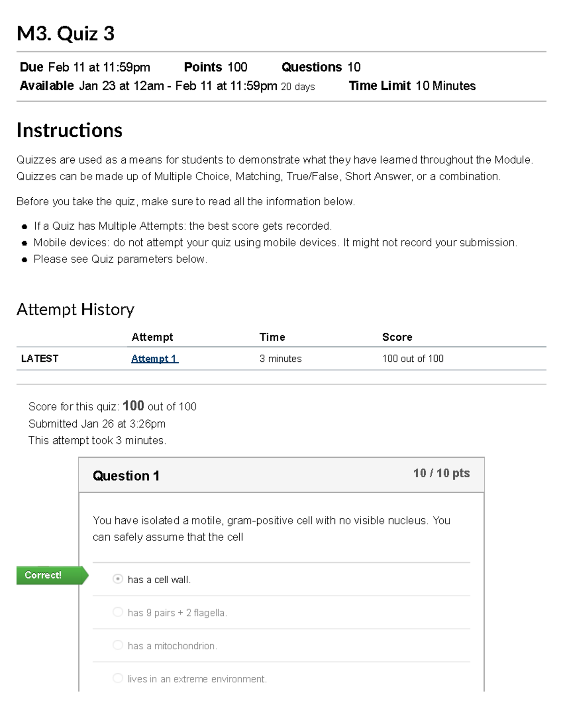Pick the 'has a mitochondrion' radio button
Viewport: 563px width, 728px height.
(x=118, y=645)
